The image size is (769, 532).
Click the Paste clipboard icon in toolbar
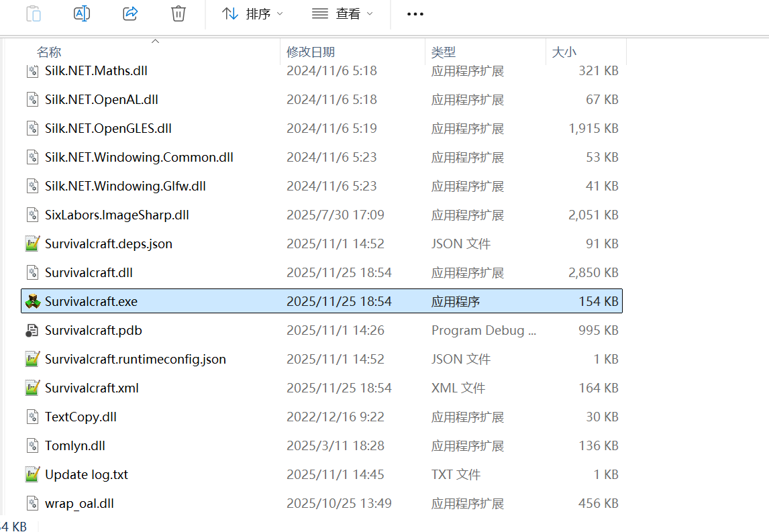click(34, 13)
